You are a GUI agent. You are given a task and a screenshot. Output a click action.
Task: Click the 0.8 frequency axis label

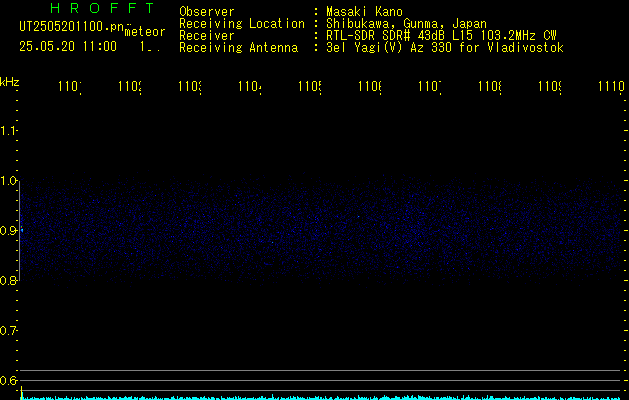click(8, 281)
